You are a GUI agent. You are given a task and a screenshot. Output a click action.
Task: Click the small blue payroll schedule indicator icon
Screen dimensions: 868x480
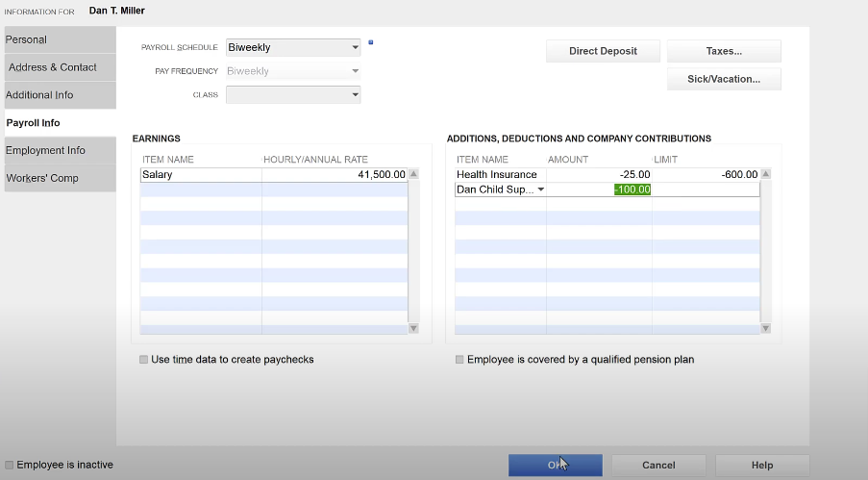pyautogui.click(x=371, y=42)
